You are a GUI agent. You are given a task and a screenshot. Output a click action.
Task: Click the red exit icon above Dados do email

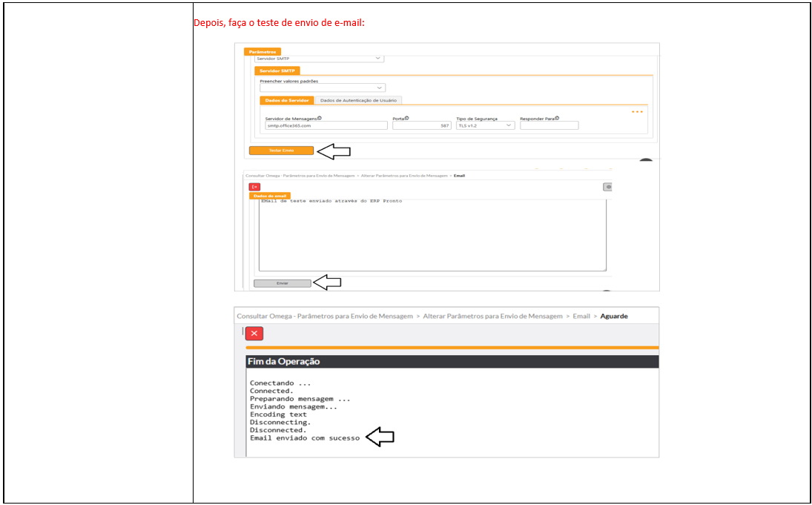254,187
